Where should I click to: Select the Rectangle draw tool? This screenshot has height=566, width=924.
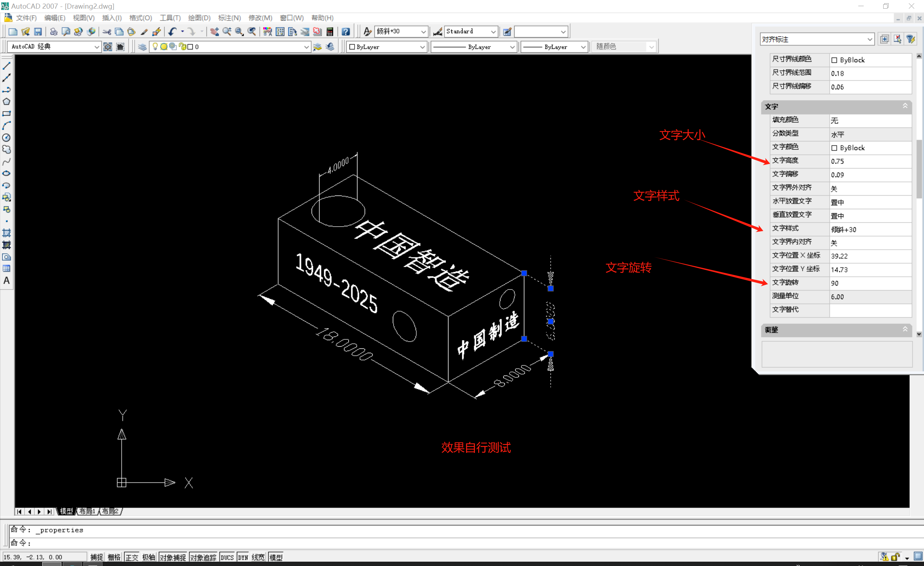6,113
